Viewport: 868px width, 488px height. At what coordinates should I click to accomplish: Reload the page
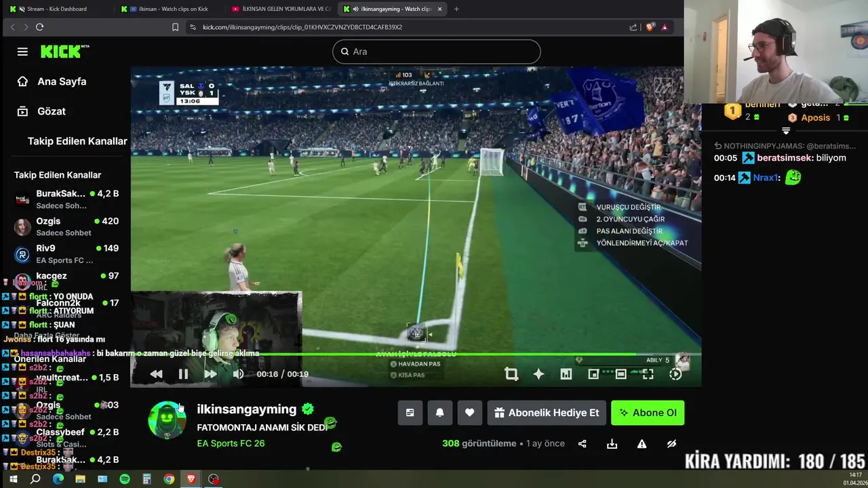[x=39, y=27]
